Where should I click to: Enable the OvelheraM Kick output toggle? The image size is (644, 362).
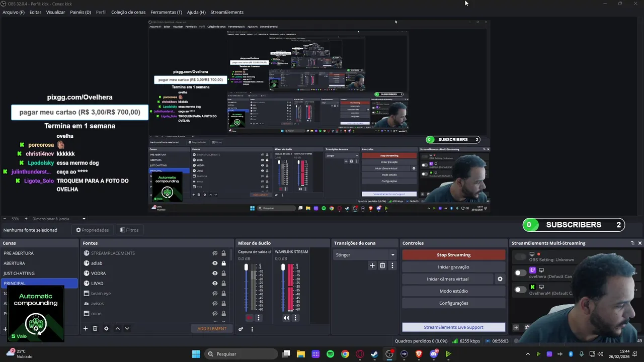[520, 289]
